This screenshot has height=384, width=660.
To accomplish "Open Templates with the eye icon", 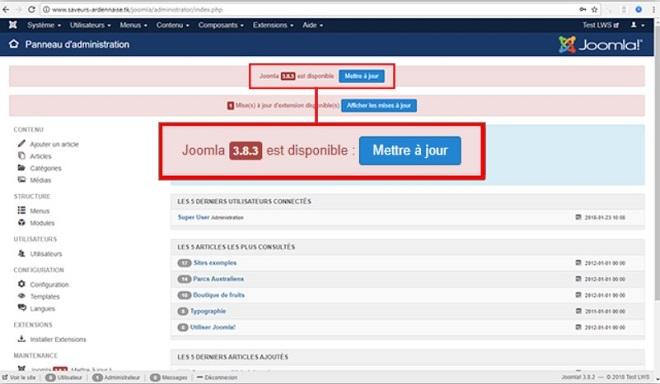I will pos(39,296).
